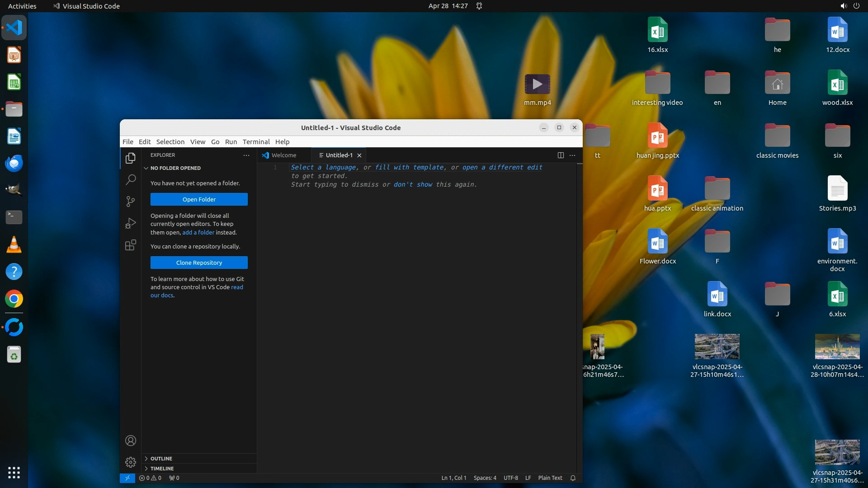The width and height of the screenshot is (868, 488).
Task: Open the Search view in the activity bar
Action: coord(131,180)
